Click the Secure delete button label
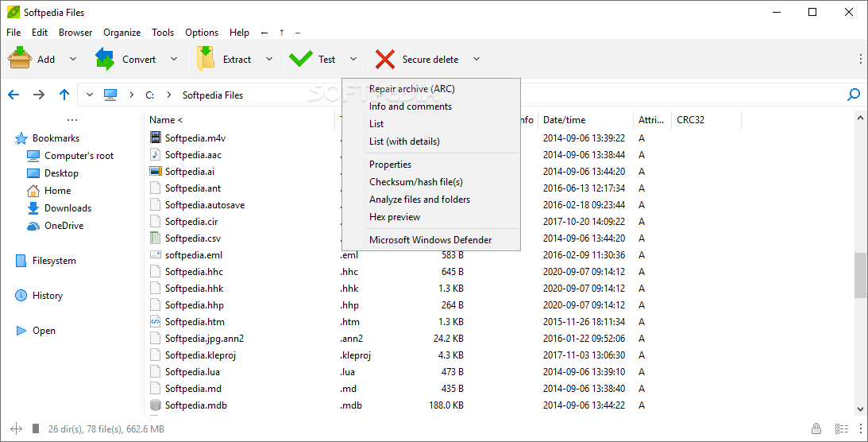 pyautogui.click(x=430, y=60)
